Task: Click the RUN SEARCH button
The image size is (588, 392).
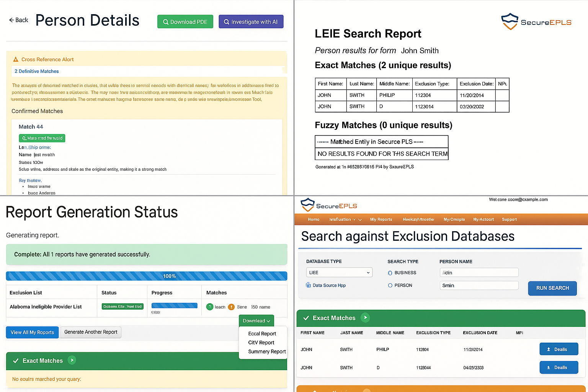Action: coord(552,288)
